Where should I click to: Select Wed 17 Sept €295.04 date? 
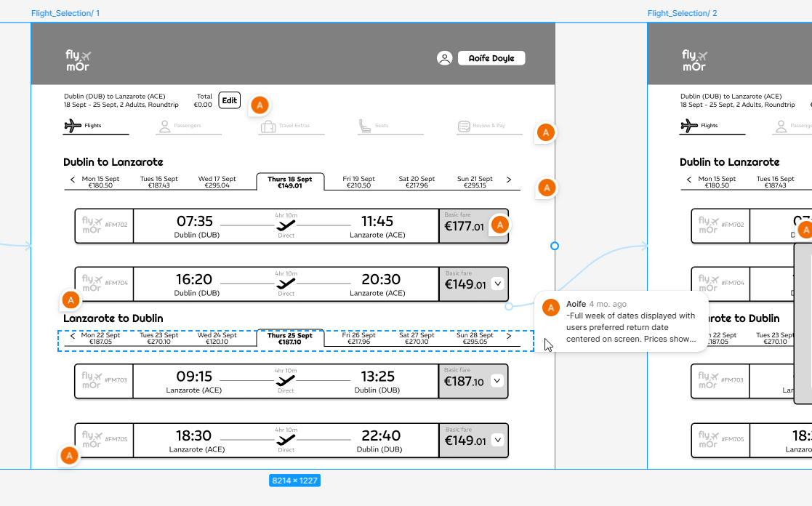click(x=217, y=182)
